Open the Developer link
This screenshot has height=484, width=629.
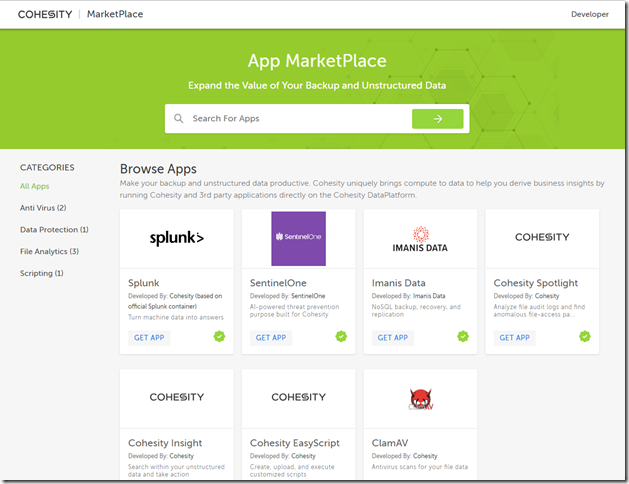pos(590,14)
